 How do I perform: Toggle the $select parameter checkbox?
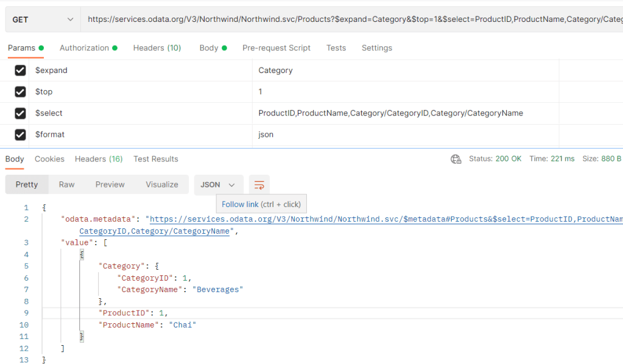click(20, 113)
